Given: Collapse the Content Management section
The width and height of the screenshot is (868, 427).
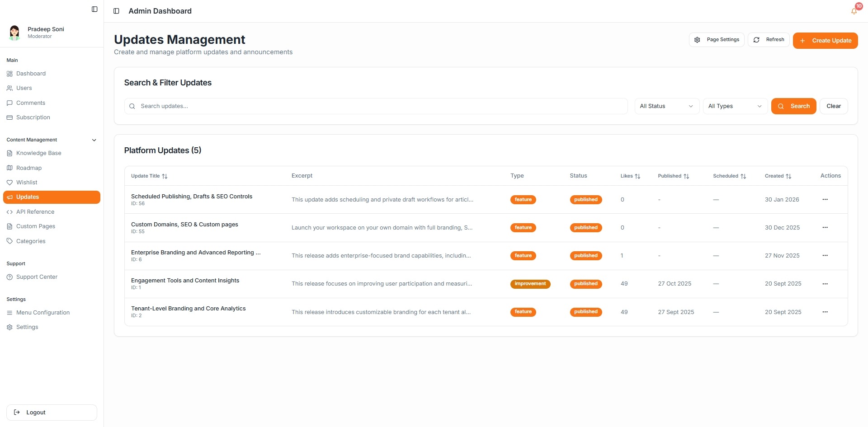Looking at the screenshot, I should click(94, 140).
